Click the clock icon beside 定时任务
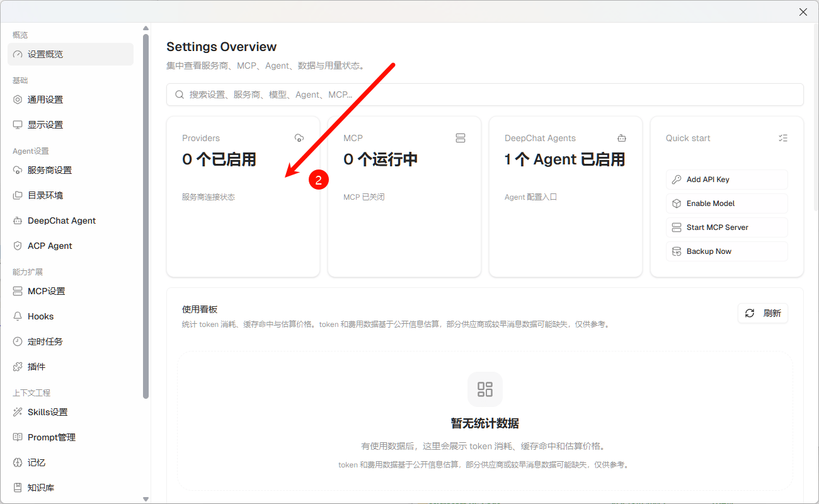This screenshot has width=819, height=504. coord(18,341)
